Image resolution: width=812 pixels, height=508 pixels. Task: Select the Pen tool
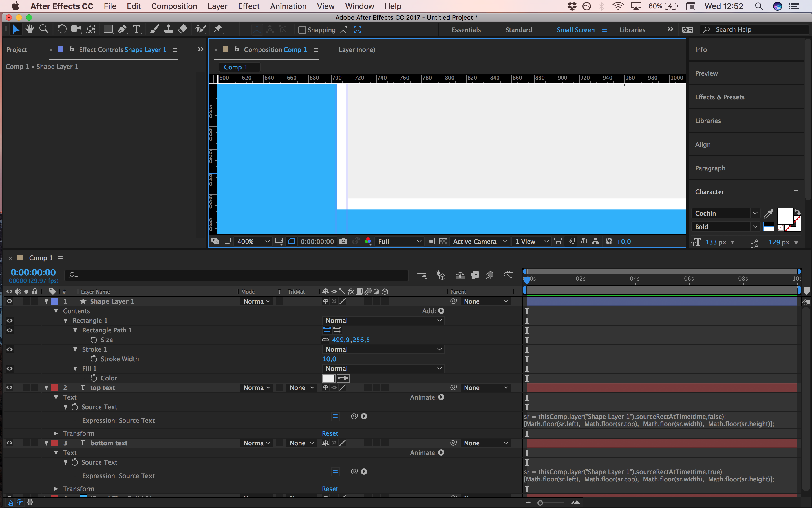tap(122, 30)
